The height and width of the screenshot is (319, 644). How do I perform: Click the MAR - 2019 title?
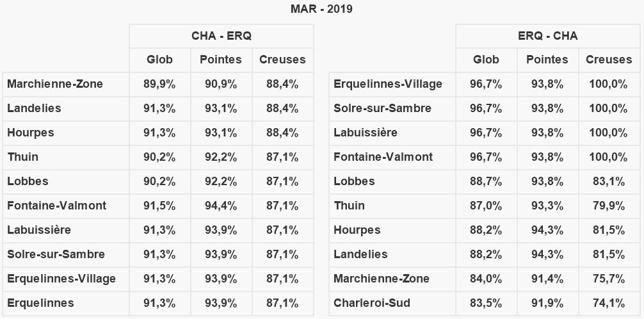pos(321,9)
